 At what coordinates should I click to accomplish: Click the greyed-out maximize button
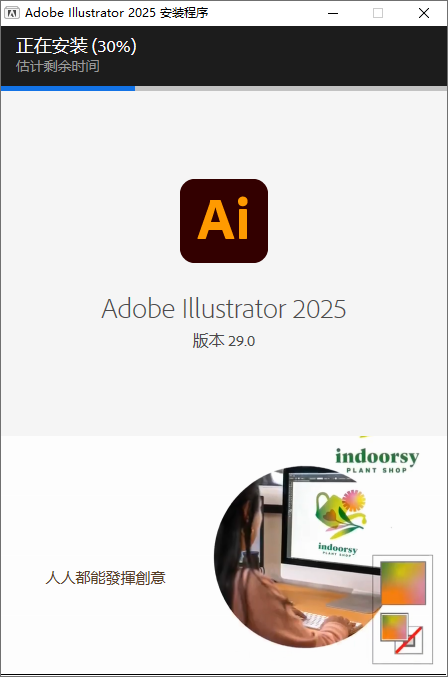(x=378, y=13)
